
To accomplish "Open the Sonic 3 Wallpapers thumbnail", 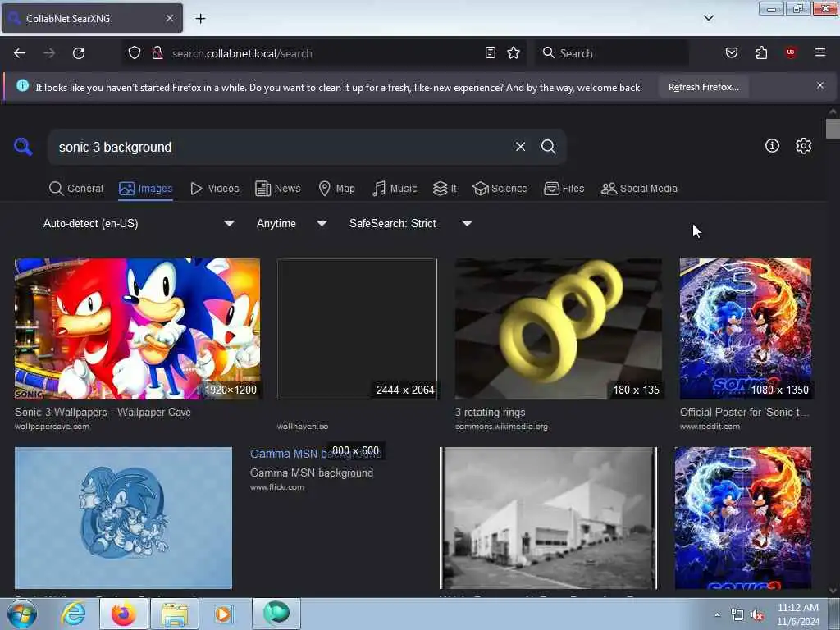I will click(x=137, y=329).
